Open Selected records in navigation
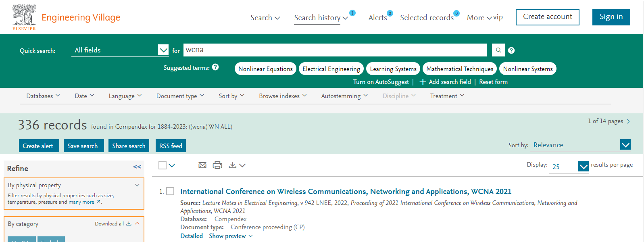The width and height of the screenshot is (644, 242). click(x=427, y=18)
